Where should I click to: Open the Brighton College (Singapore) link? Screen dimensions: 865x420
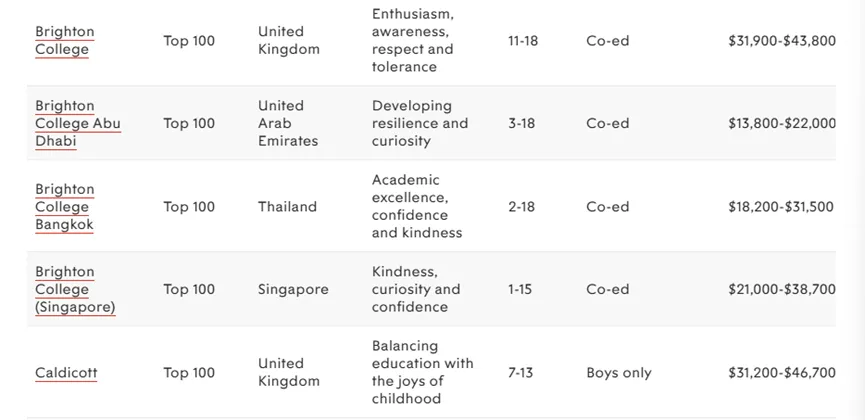coord(75,290)
